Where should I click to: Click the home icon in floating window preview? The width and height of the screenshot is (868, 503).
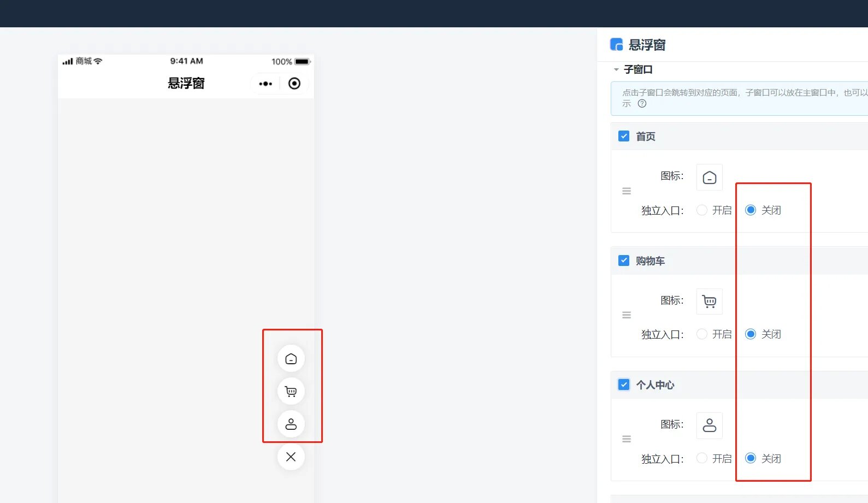coord(291,359)
